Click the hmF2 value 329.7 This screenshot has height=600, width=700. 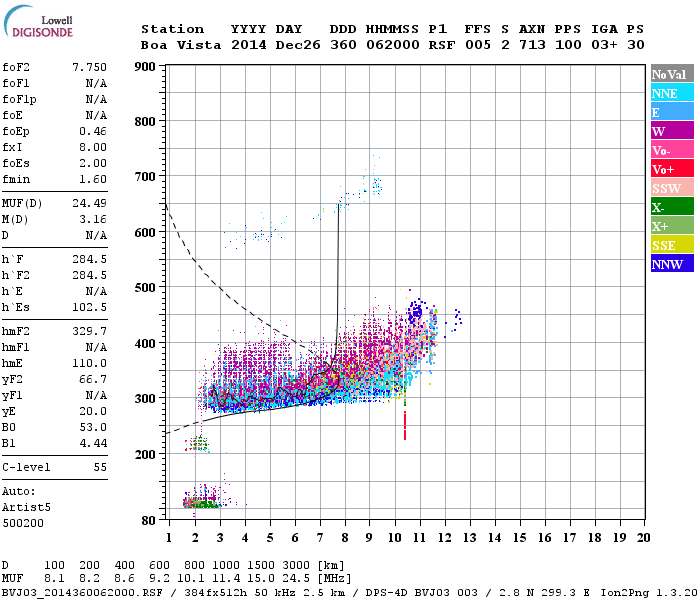[x=89, y=331]
